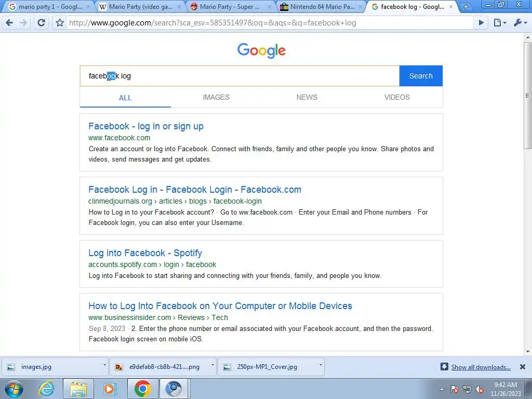Open 'Log into Facebook - Spotify' result
The height and width of the screenshot is (399, 532).
click(x=145, y=253)
